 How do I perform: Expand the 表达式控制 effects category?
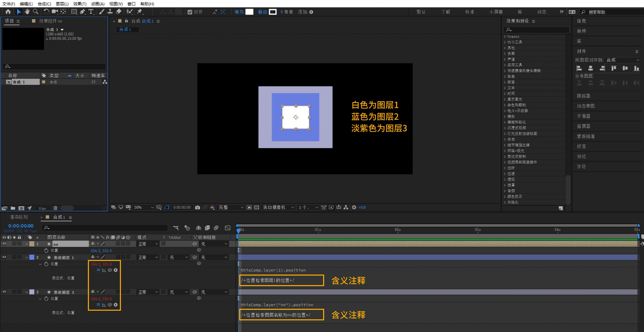pyautogui.click(x=516, y=156)
